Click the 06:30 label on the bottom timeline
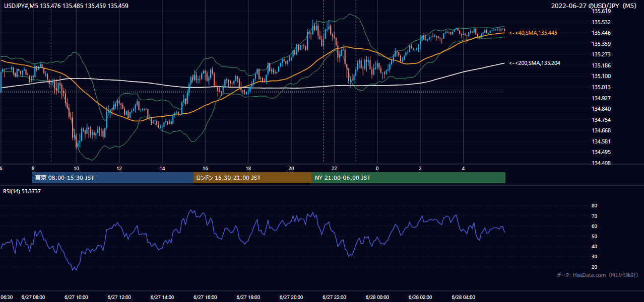The image size is (644, 302). pos(7,297)
